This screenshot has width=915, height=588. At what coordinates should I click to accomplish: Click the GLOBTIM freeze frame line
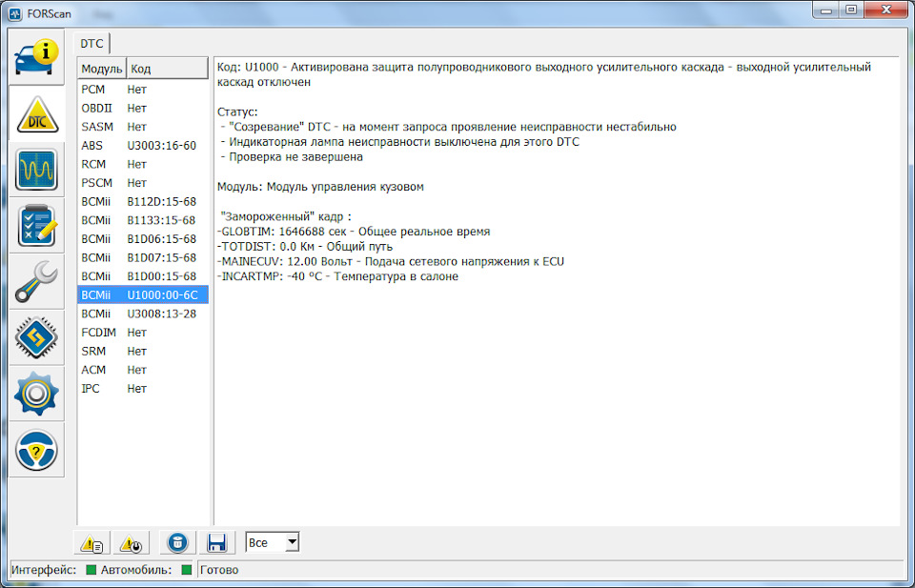tap(354, 232)
